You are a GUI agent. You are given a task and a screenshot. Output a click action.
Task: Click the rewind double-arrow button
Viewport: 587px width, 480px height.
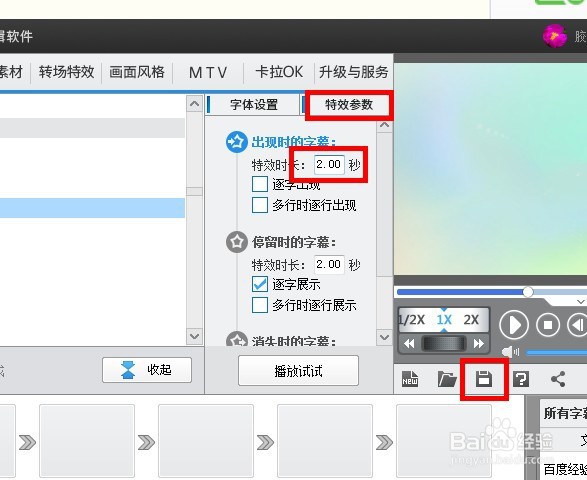(x=409, y=343)
